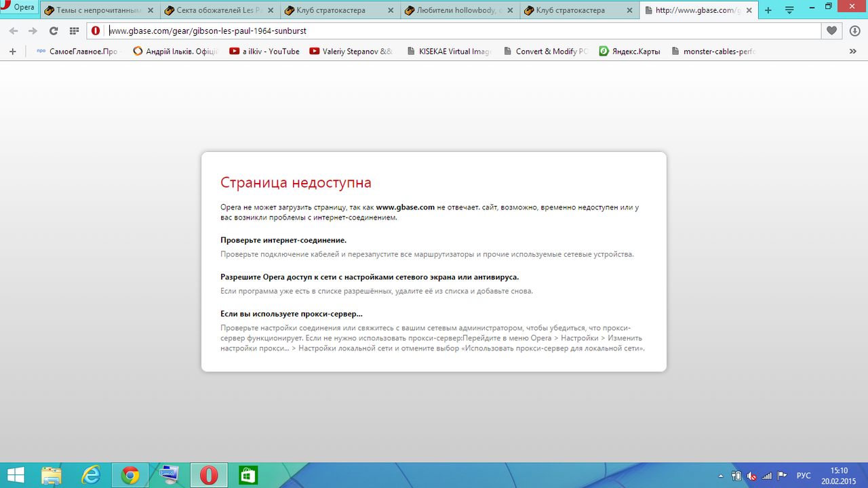This screenshot has width=868, height=488.
Task: Click the heading 'Страница недоступна'
Action: [x=296, y=182]
